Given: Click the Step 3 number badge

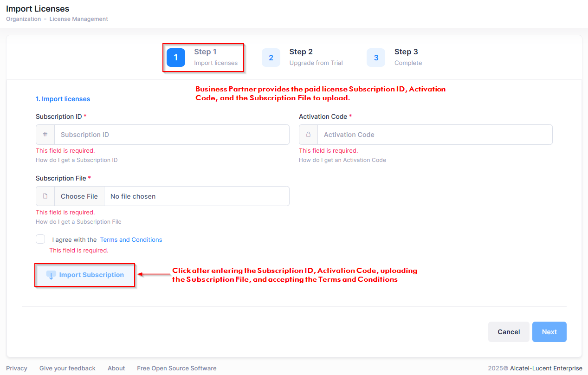Looking at the screenshot, I should (376, 58).
